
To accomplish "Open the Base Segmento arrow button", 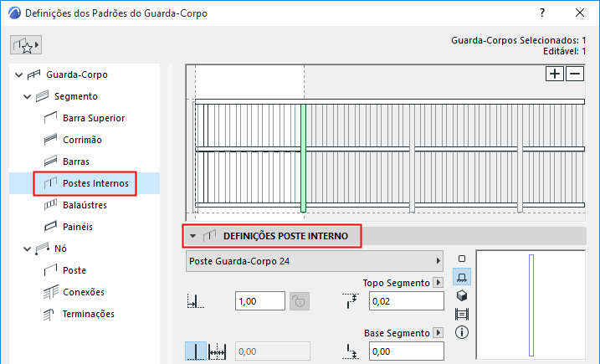I will click(438, 333).
